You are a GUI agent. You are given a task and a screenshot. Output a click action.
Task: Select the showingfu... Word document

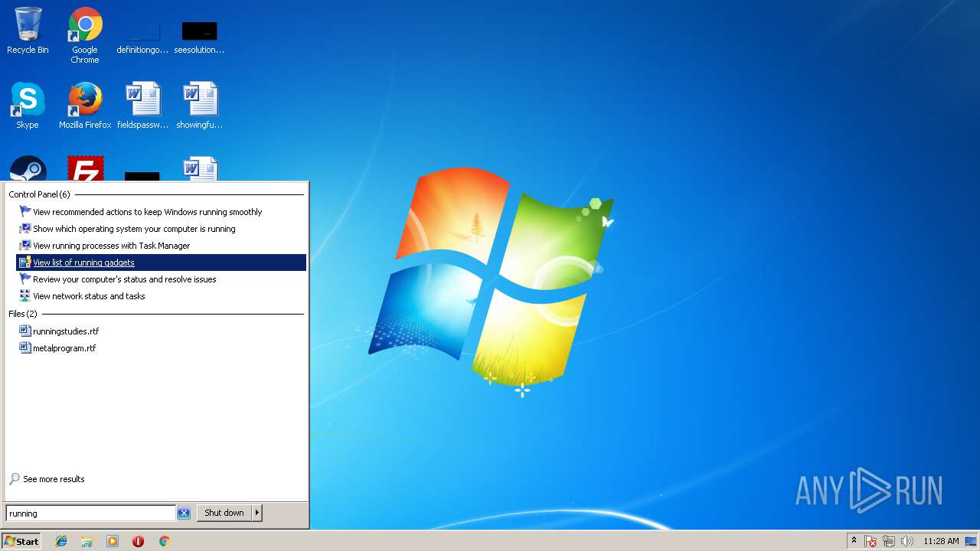(199, 106)
